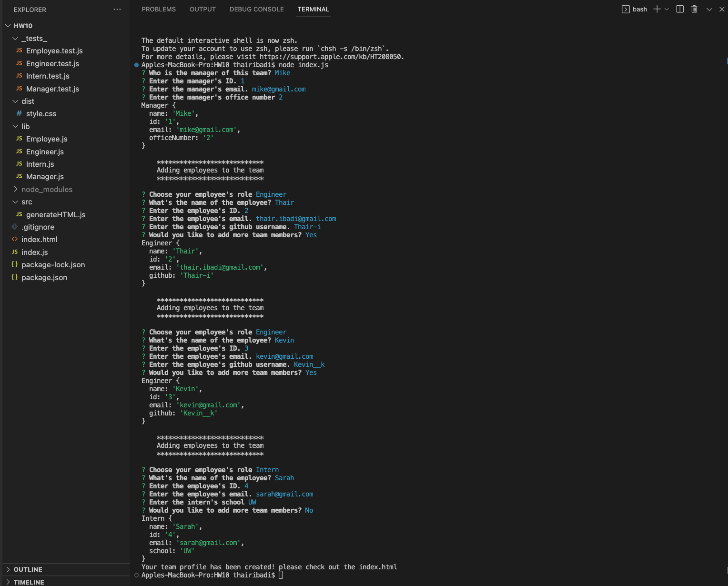
Task: Click the terminal input at the prompt
Action: (281, 575)
